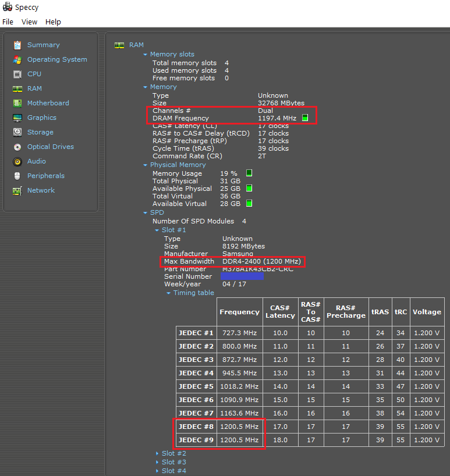
Task: Click the RAM header icon in main panel
Action: tap(119, 45)
